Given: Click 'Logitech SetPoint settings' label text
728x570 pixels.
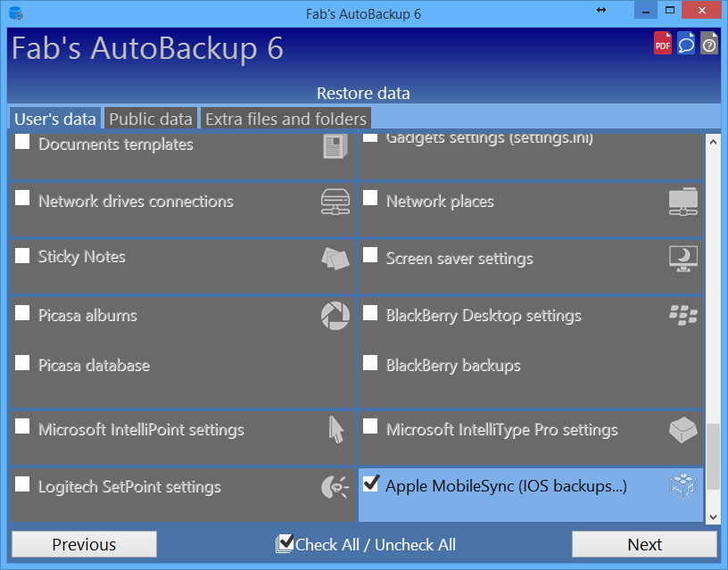Looking at the screenshot, I should tap(129, 487).
